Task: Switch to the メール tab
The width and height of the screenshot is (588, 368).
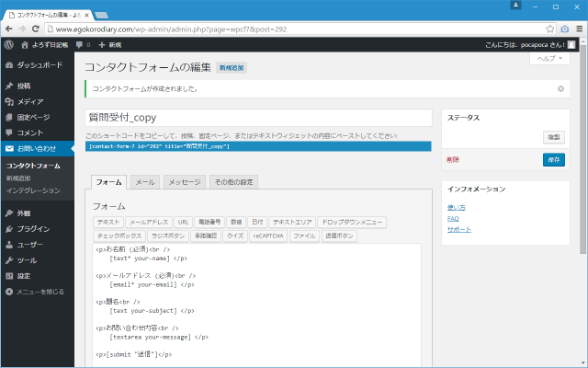Action: pyautogui.click(x=145, y=182)
